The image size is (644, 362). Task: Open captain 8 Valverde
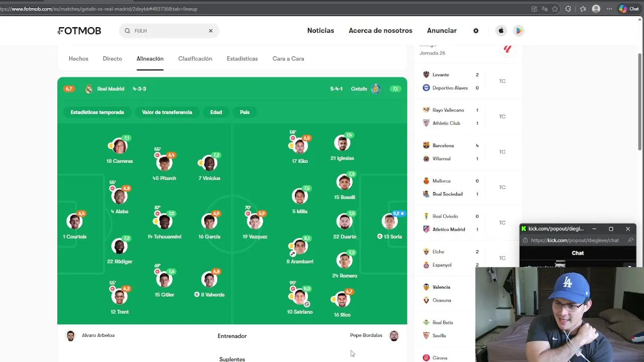209,283
